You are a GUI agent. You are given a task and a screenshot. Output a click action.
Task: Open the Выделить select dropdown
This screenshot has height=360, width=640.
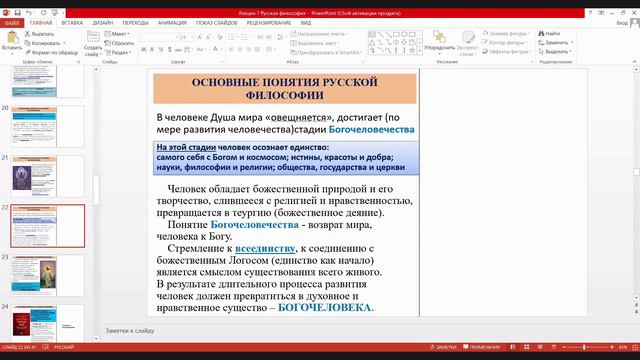coord(556,52)
